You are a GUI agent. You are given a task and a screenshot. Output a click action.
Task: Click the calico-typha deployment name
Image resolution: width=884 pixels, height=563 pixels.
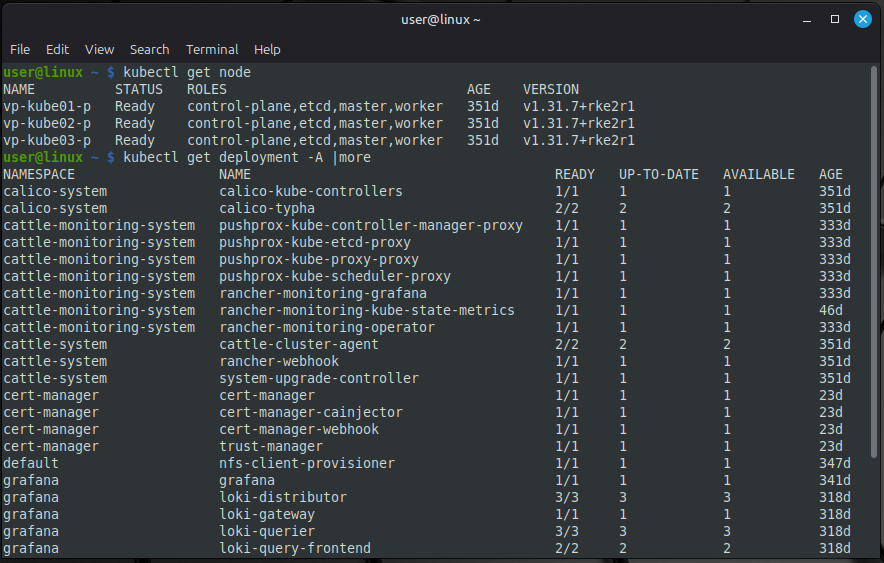point(267,208)
